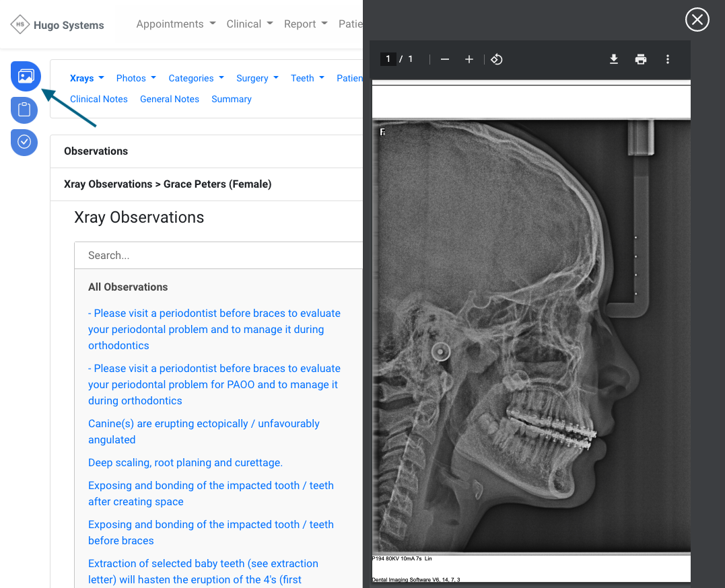Select 'Deep scaling, root planing and curettage' observation

point(185,463)
